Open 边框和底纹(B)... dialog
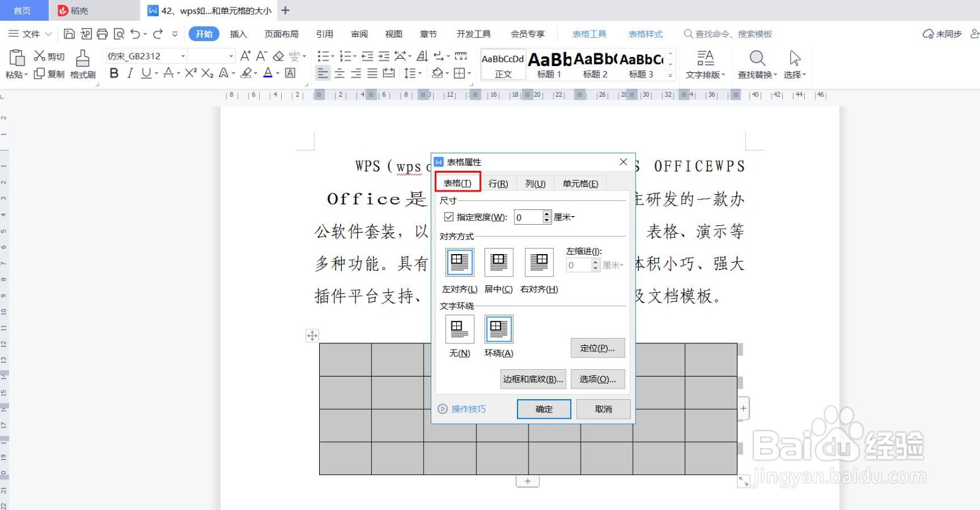 pos(533,379)
